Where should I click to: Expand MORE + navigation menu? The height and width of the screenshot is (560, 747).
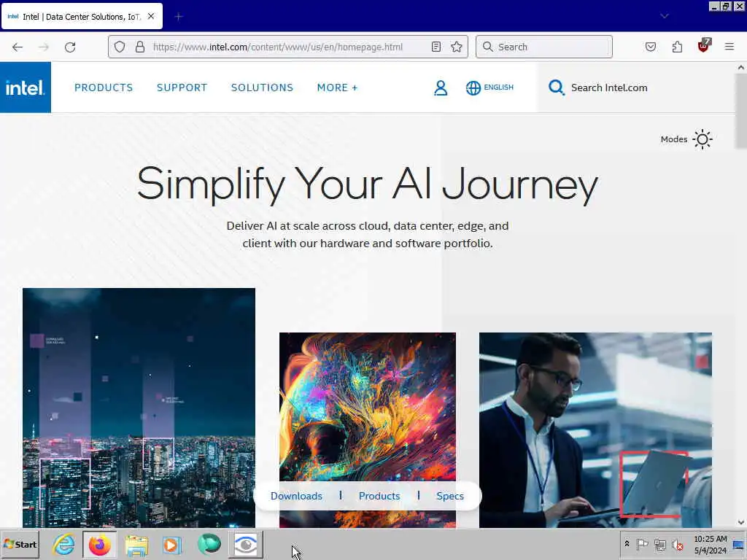337,87
